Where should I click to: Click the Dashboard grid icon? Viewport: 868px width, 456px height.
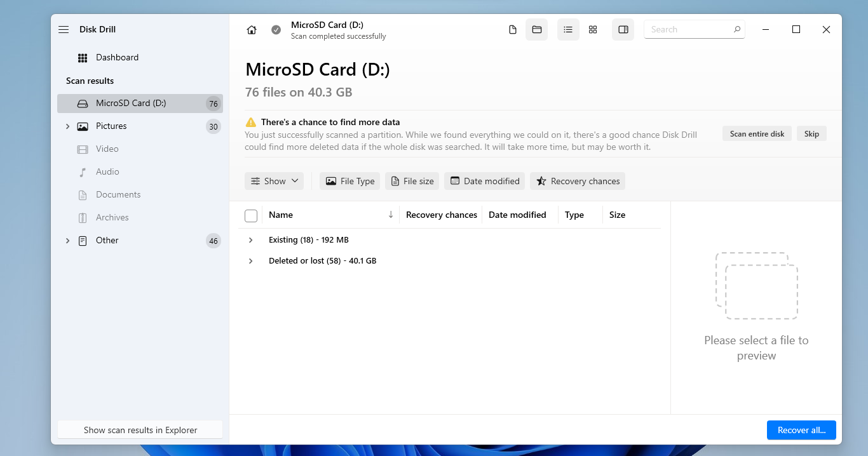[83, 58]
